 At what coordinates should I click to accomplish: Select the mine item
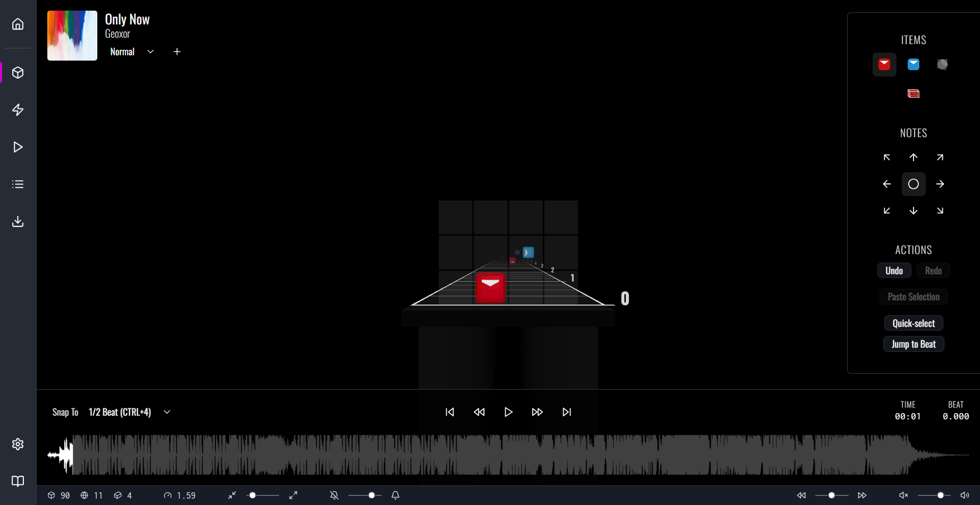(942, 64)
